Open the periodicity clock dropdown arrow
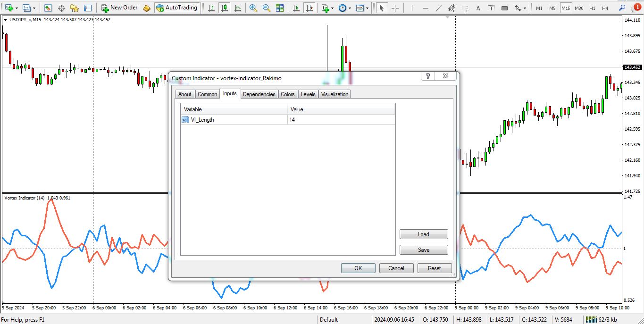644x324 pixels. (x=350, y=8)
